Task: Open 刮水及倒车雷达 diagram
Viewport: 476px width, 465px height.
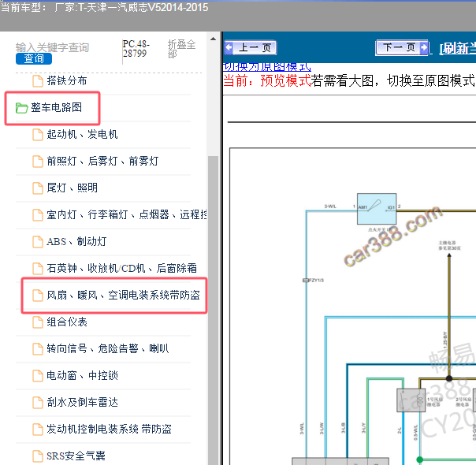Action: (82, 402)
